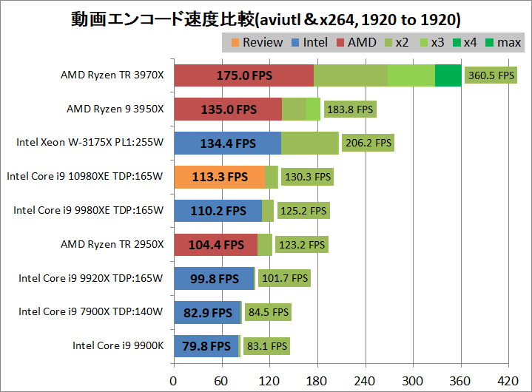532x392 pixels.
Task: Click the axis value 360
Action: [x=460, y=381]
